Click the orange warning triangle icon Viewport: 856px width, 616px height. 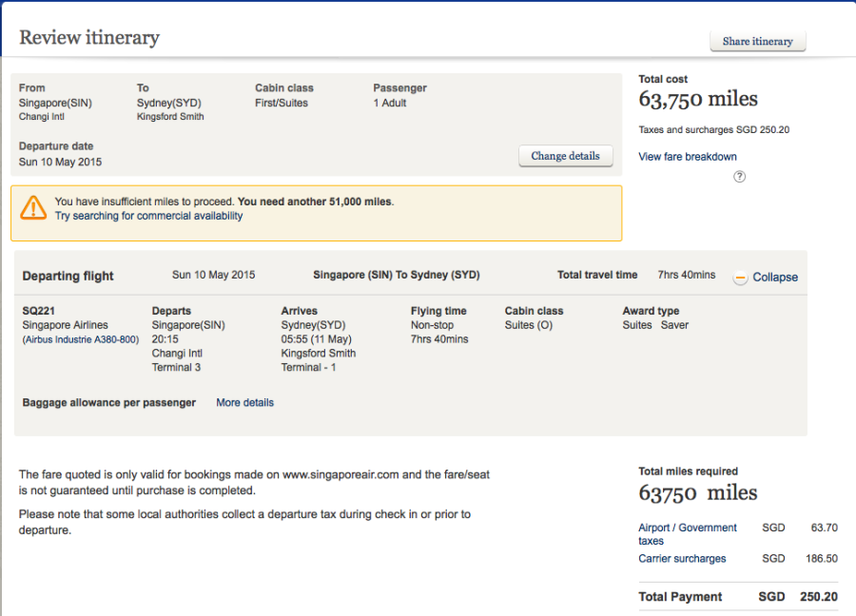(x=33, y=207)
